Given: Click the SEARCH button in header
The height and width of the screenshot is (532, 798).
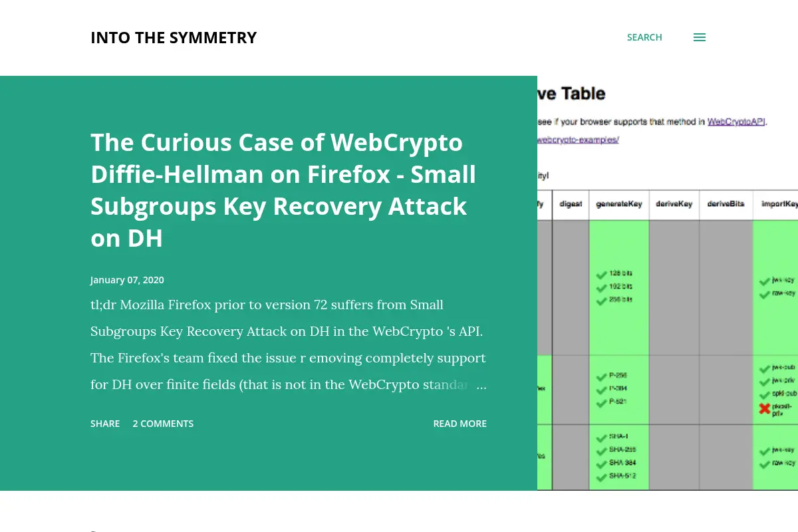Looking at the screenshot, I should click(x=644, y=37).
